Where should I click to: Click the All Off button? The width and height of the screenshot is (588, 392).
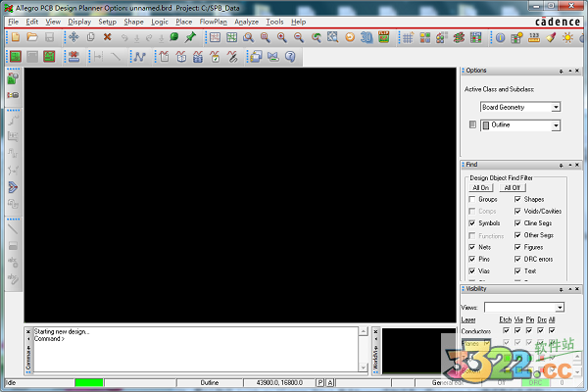(x=513, y=187)
